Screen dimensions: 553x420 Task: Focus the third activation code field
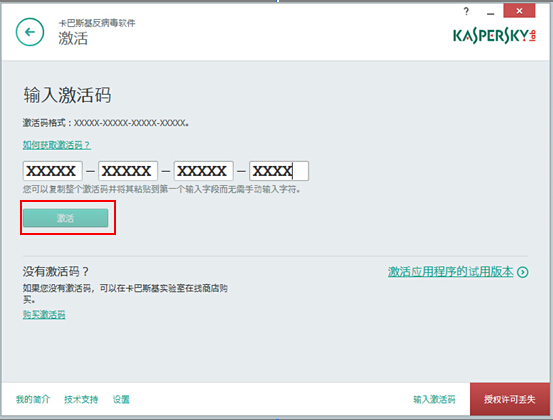tap(203, 171)
